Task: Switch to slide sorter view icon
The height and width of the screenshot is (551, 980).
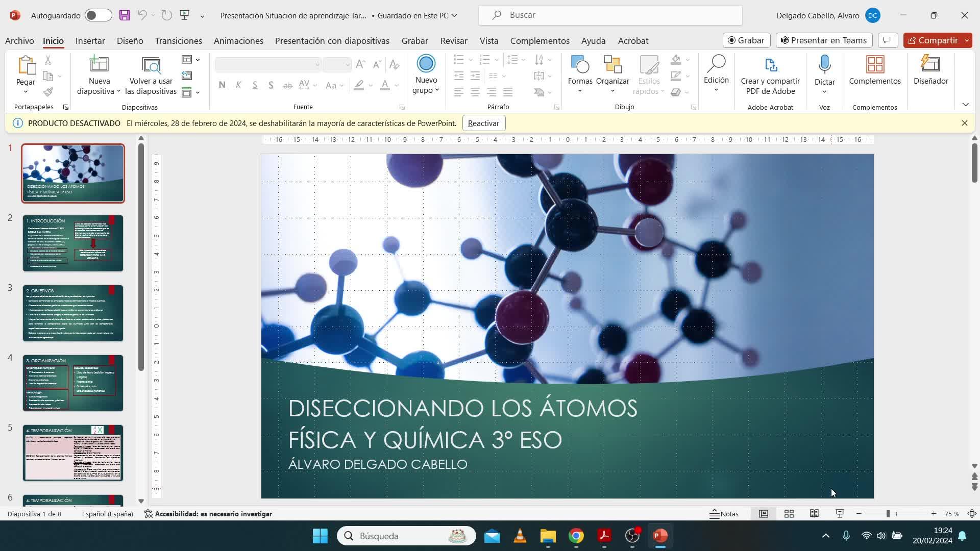Action: tap(789, 514)
